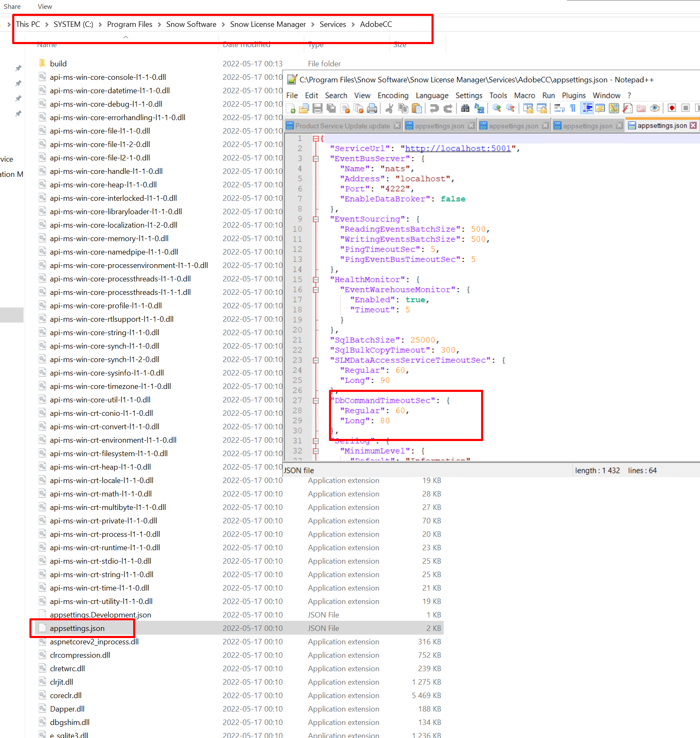Click the Redo arrow icon
Viewport: 700px width, 738px height.
coord(448,108)
